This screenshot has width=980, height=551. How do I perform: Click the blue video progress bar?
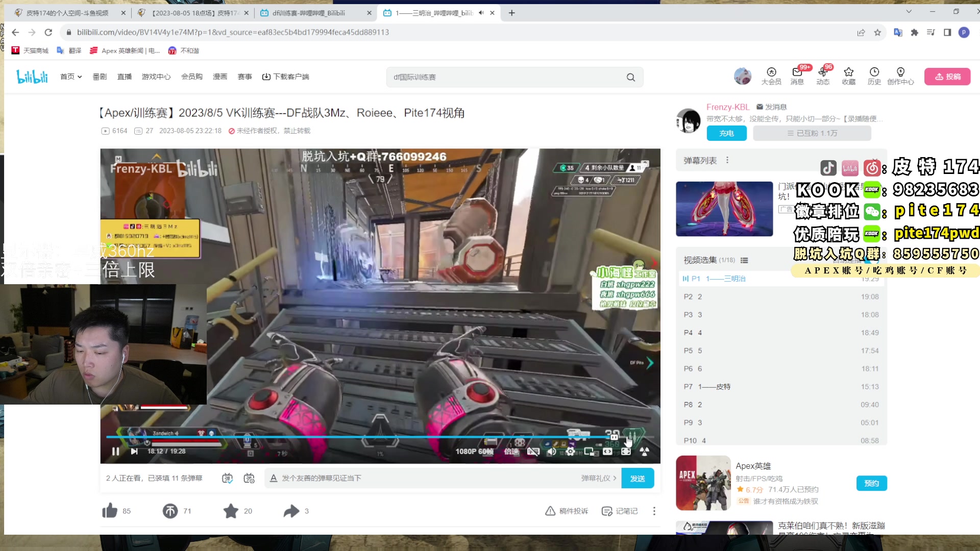(x=357, y=437)
